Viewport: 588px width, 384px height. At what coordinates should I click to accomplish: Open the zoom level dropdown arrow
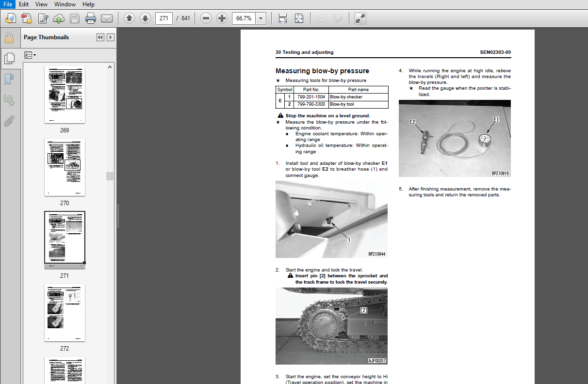pyautogui.click(x=261, y=18)
